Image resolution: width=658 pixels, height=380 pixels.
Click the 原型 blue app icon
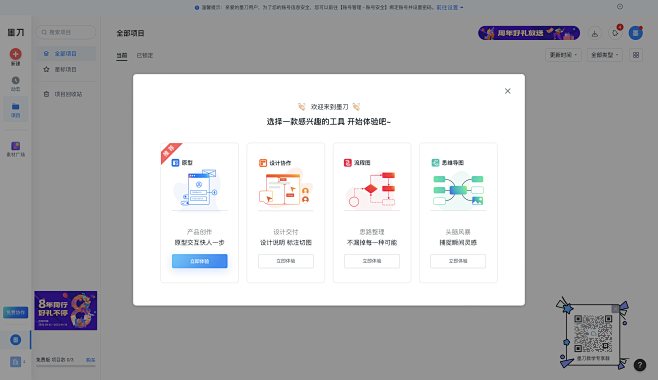click(175, 163)
